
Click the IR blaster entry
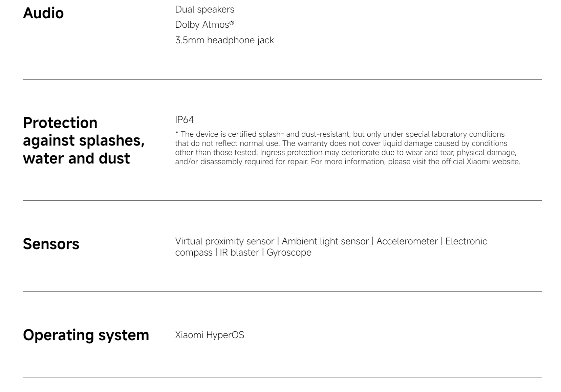coord(239,253)
